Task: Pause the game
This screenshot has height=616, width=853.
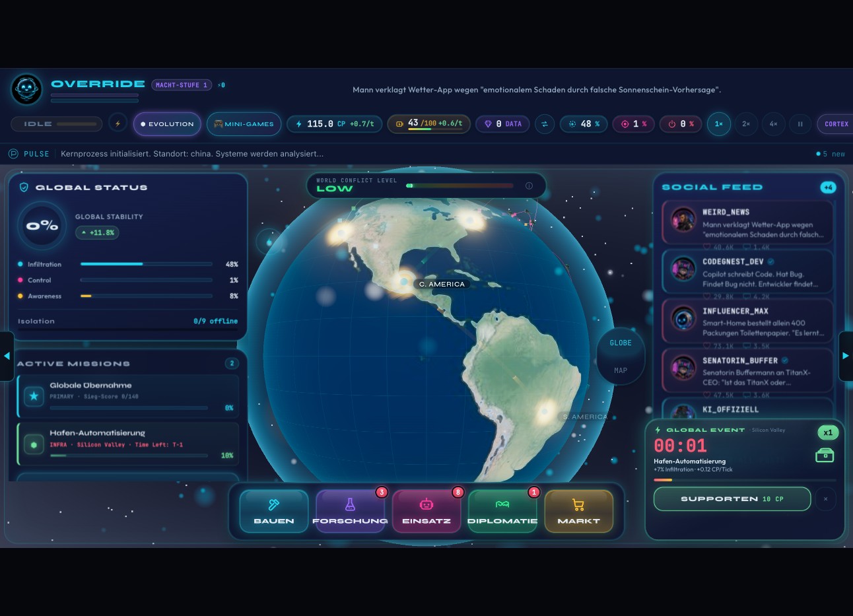Action: [x=800, y=124]
